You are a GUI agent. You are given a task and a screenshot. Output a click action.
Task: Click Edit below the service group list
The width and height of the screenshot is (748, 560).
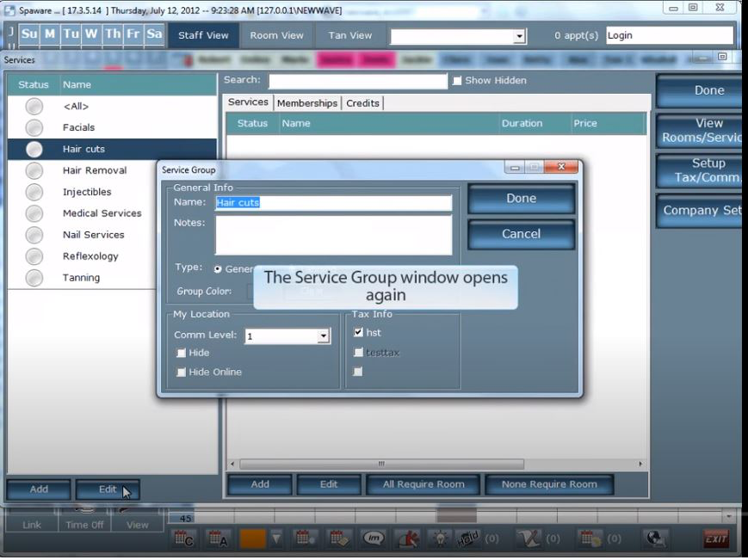click(x=108, y=489)
